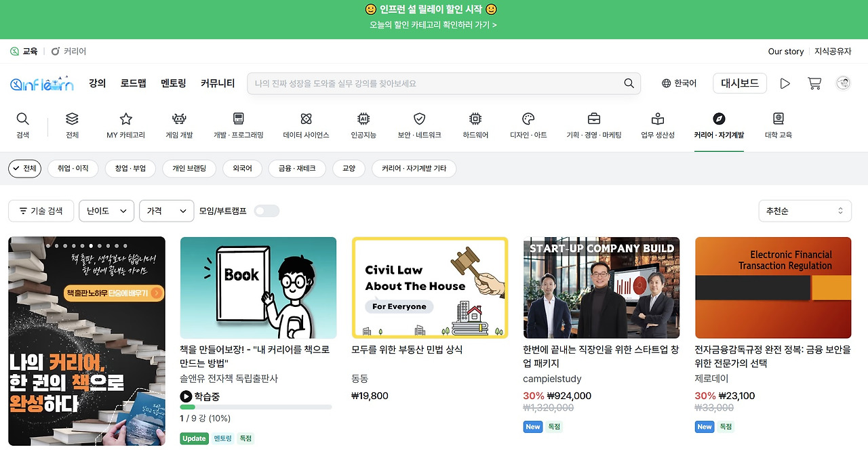868x456 pixels.
Task: Open the 추천순 sorting dropdown
Action: point(805,211)
